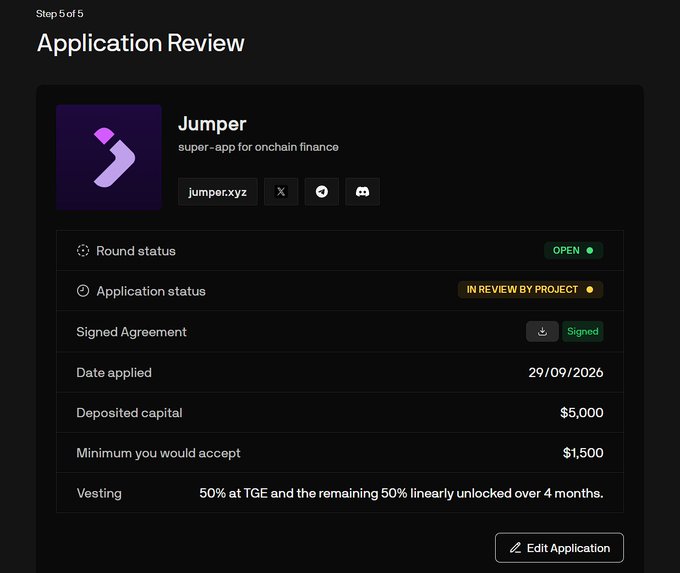The image size is (680, 573).
Task: Visit the jumper.xyz website link
Action: [x=218, y=192]
